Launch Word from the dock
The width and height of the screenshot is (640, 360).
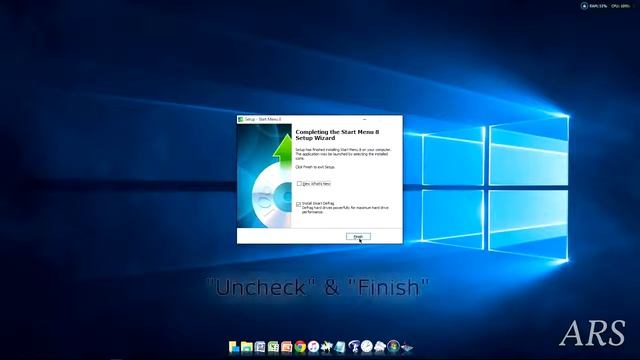tap(260, 347)
